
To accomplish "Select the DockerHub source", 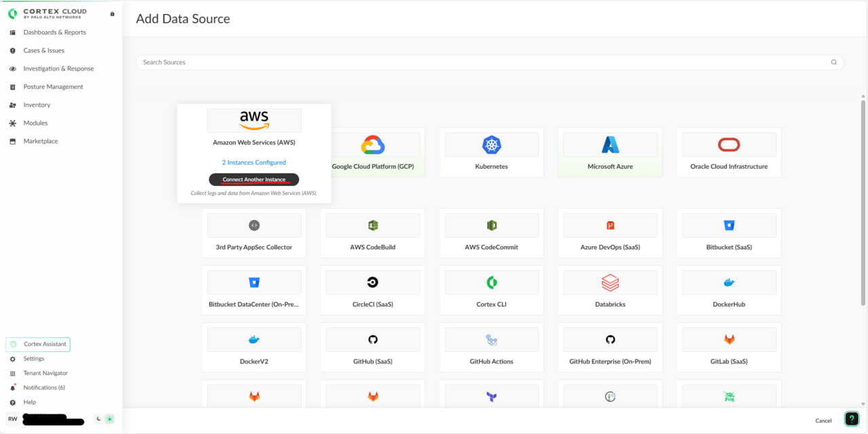I will click(x=729, y=290).
